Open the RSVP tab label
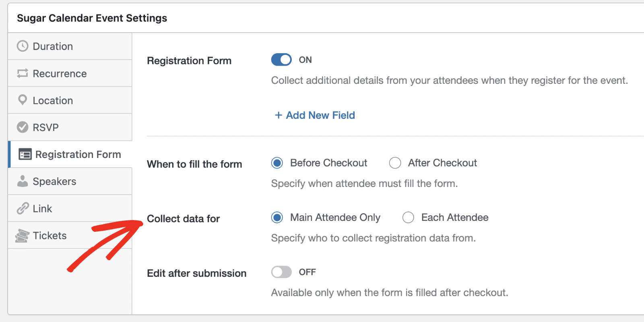 coord(45,128)
